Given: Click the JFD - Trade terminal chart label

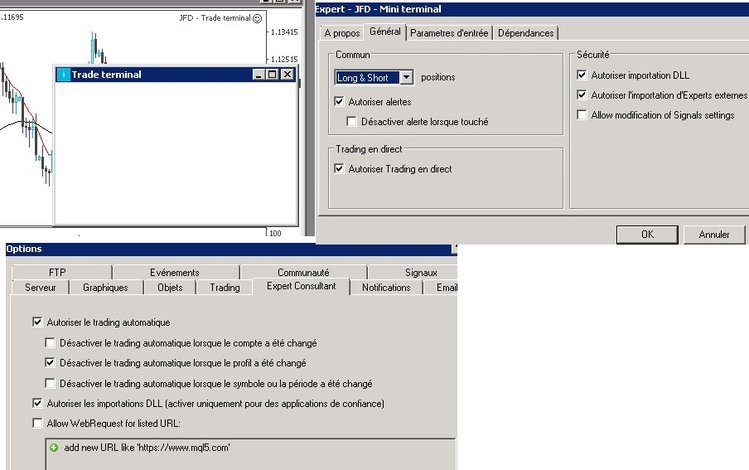Looking at the screenshot, I should (215, 18).
